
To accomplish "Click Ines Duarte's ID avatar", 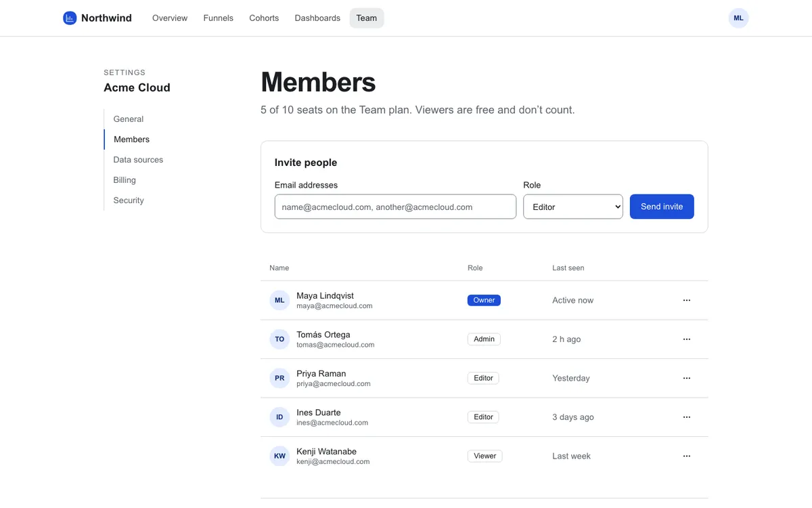I will 279,417.
